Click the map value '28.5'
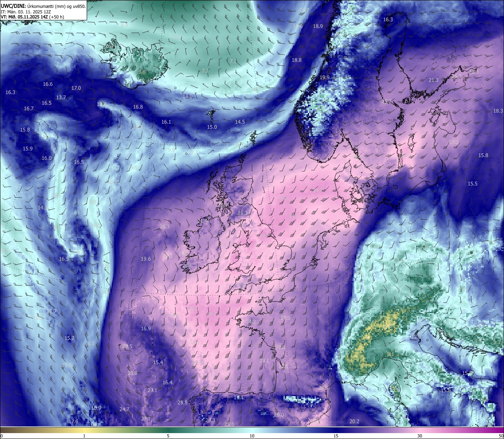Viewport: 504px width, 439px height. 127,346
